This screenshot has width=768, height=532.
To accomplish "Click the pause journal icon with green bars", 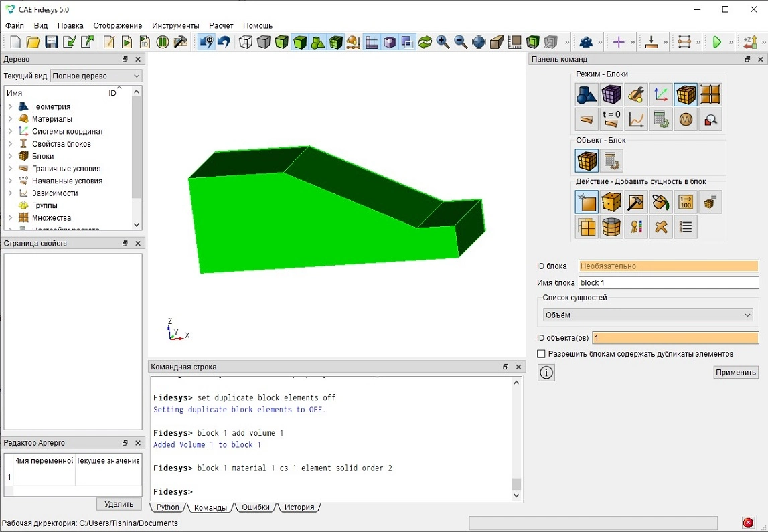I will (x=163, y=42).
